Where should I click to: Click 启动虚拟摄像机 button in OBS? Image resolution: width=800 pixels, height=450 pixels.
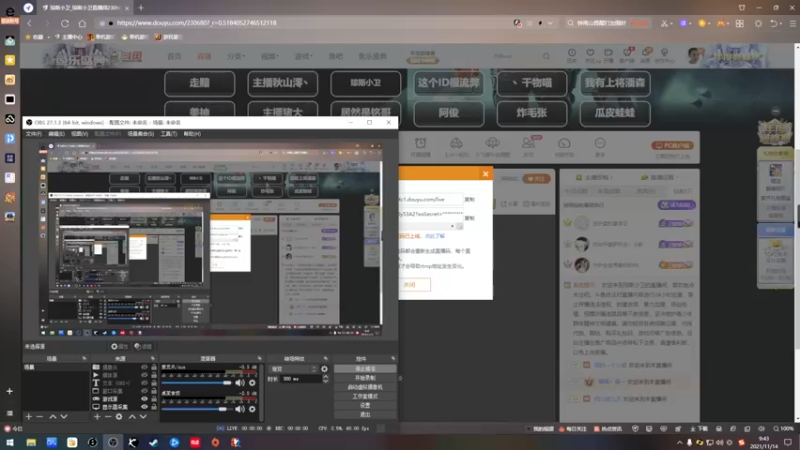click(x=365, y=387)
